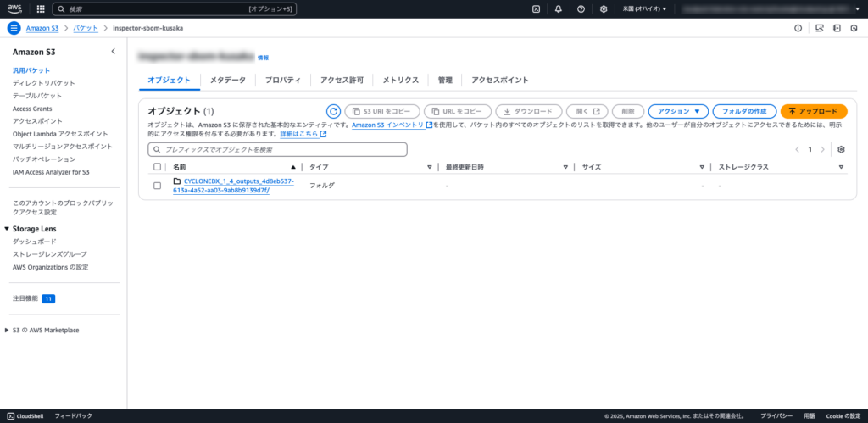Collapse the Amazon S3 side panel
The width and height of the screenshot is (868, 423).
click(113, 52)
